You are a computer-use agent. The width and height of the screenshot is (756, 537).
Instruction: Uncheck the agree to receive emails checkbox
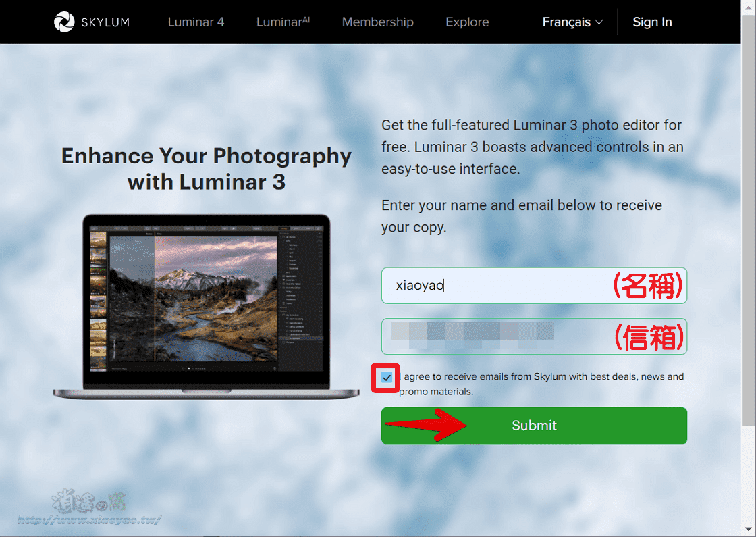(386, 378)
